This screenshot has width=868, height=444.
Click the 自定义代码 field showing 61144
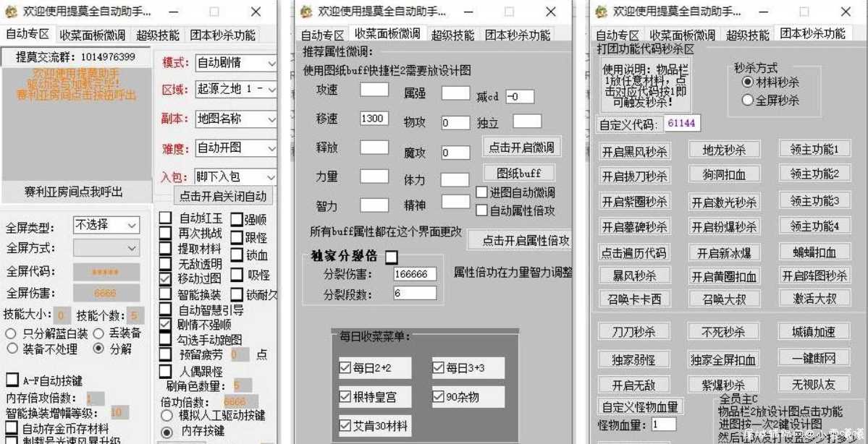click(682, 124)
